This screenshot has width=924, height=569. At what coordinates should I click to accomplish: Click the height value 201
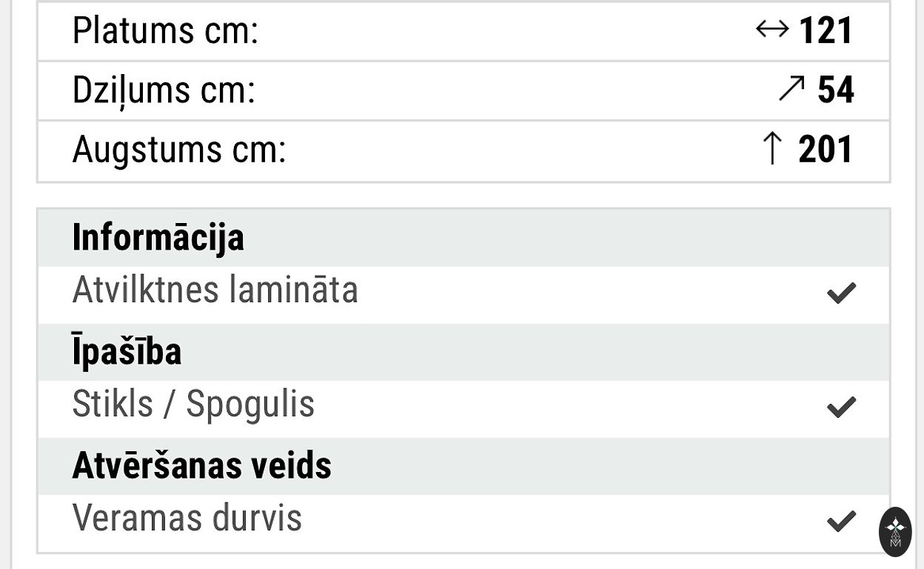pyautogui.click(x=826, y=150)
